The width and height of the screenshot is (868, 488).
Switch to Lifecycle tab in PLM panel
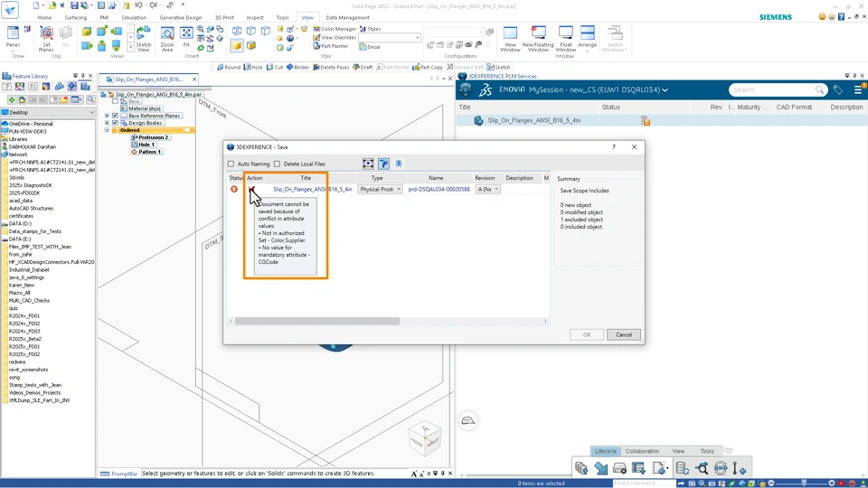click(x=605, y=451)
